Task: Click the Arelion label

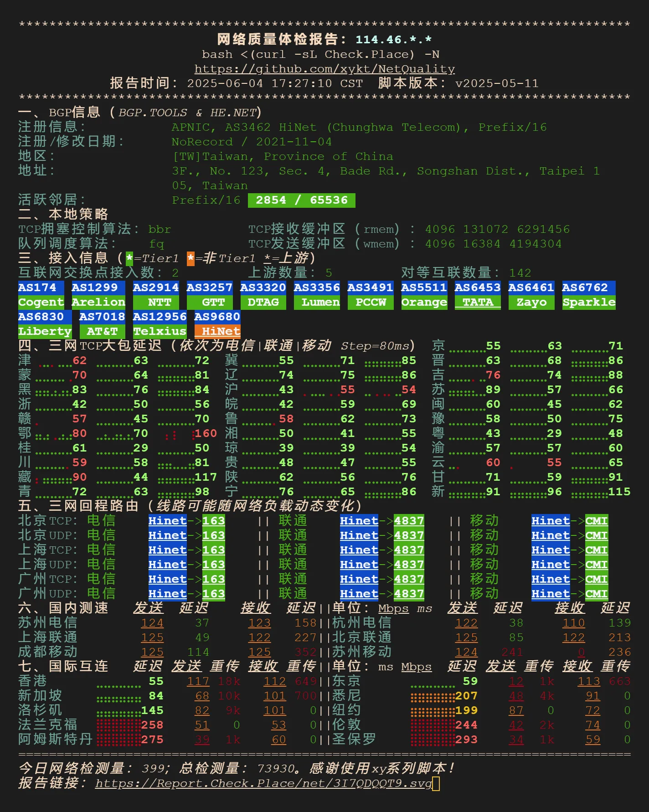Action: coord(98,302)
